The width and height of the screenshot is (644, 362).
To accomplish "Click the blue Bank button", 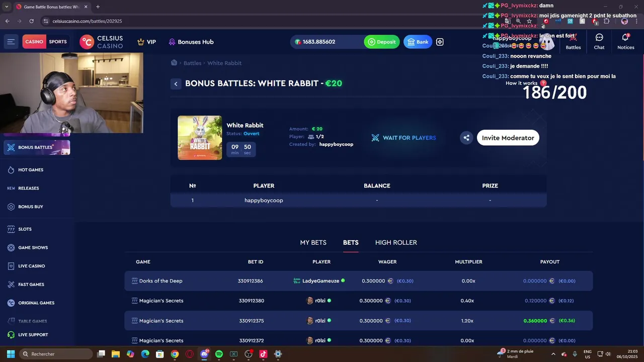I will click(418, 42).
